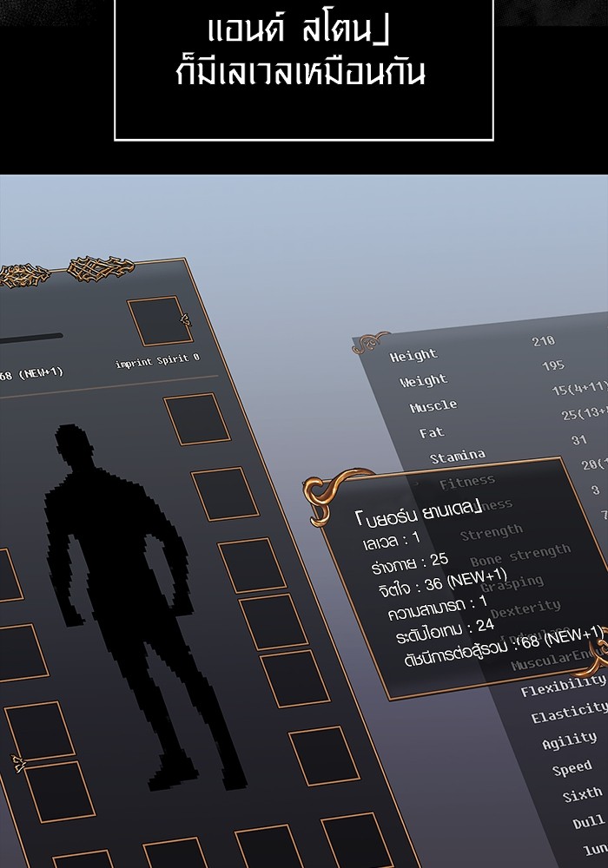Select the empty slot above imprint Spirit label
Screen dimensions: 608x868
[160, 320]
